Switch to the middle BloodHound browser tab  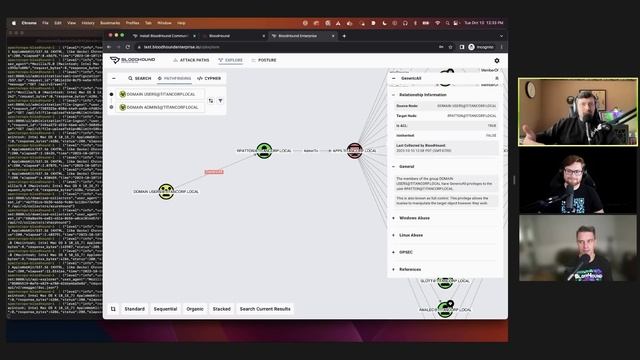(x=233, y=36)
